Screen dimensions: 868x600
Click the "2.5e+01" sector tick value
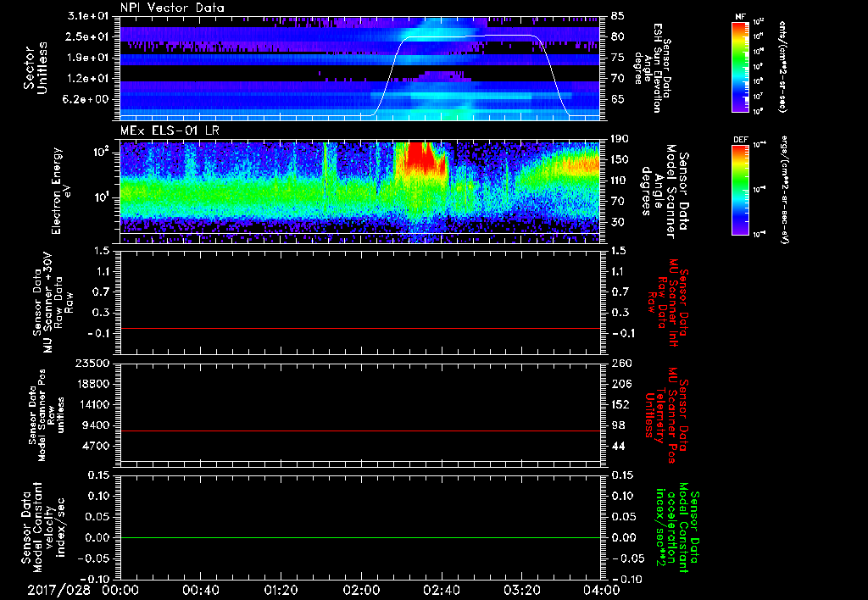[x=88, y=36]
